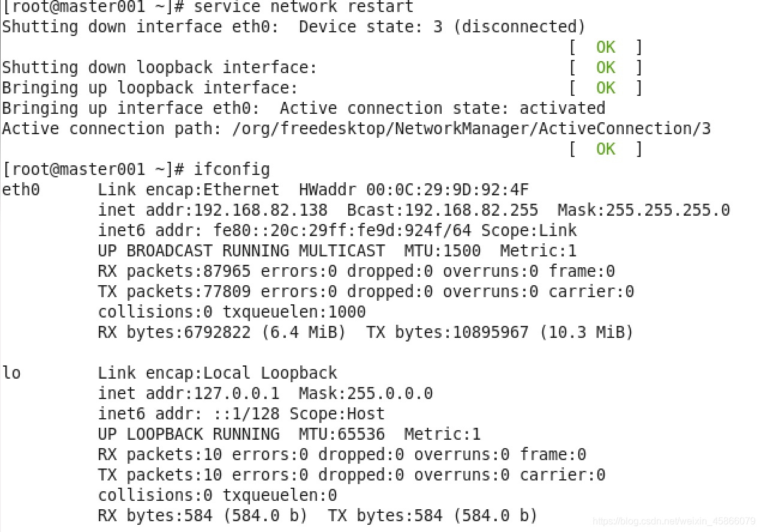Click the 'service network restart' command text
Viewport: 761px width, 532px height.
[303, 7]
